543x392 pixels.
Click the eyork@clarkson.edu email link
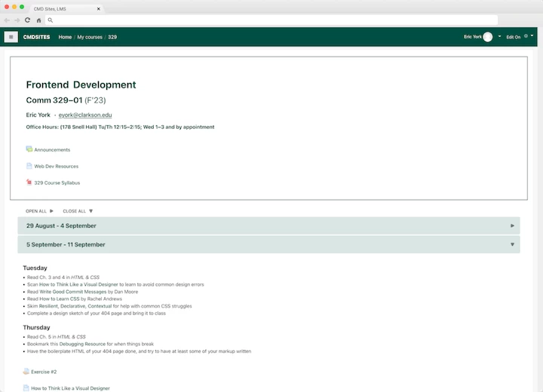[85, 115]
